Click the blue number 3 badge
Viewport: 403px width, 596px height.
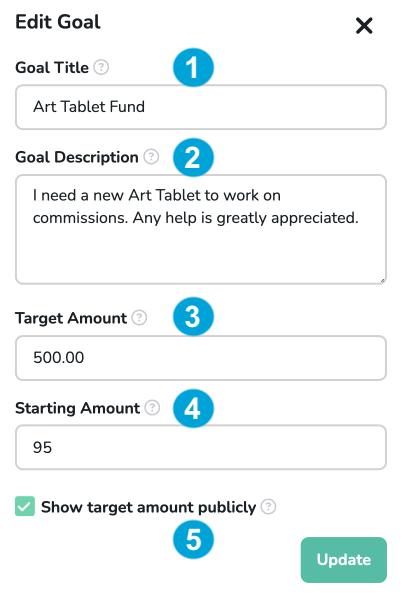pos(193,316)
